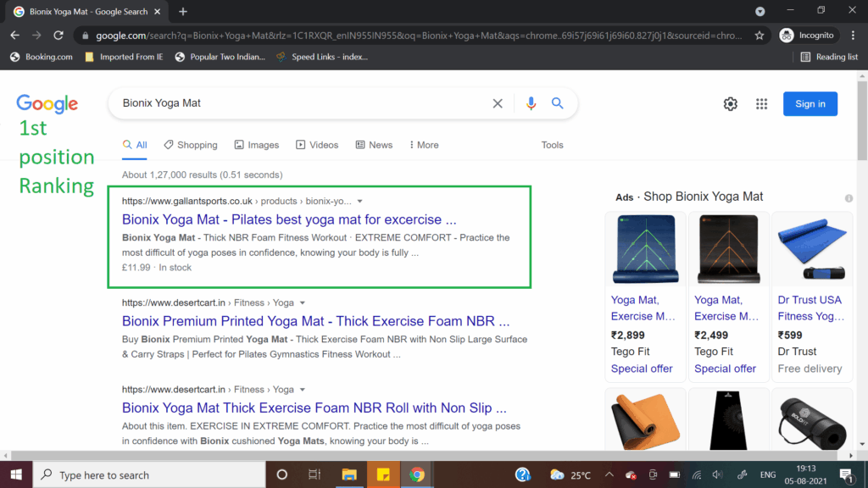868x488 pixels.
Task: Open the Popular Two Indian bookmark
Action: point(220,57)
